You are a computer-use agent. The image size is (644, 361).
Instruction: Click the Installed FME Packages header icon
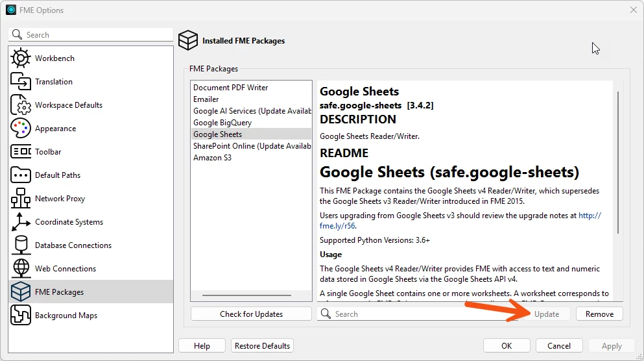[x=188, y=40]
